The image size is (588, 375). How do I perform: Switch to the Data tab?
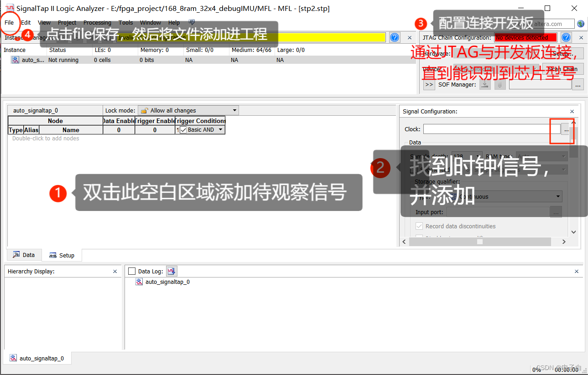point(24,255)
